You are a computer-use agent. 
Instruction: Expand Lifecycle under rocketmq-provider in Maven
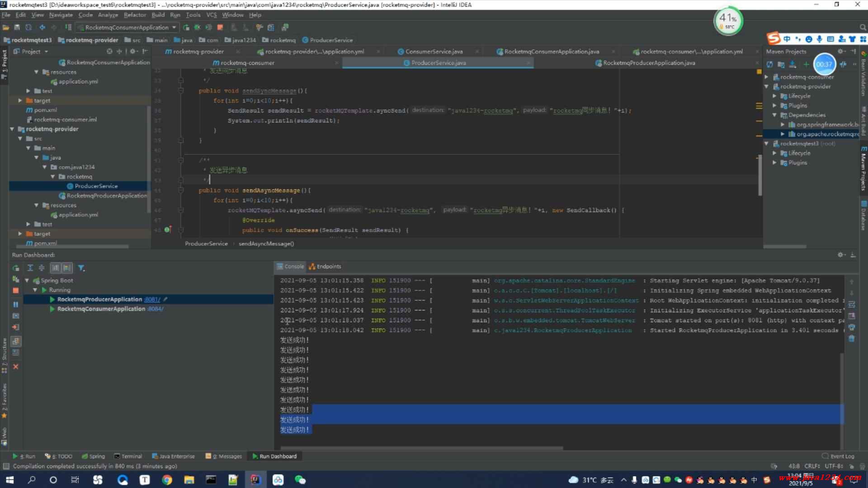coord(775,96)
